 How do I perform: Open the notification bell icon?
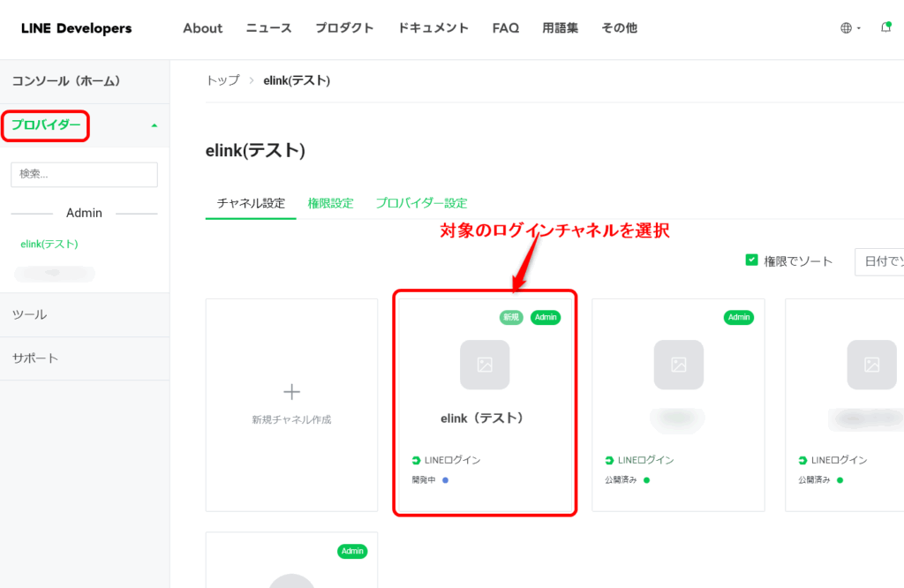[x=886, y=27]
